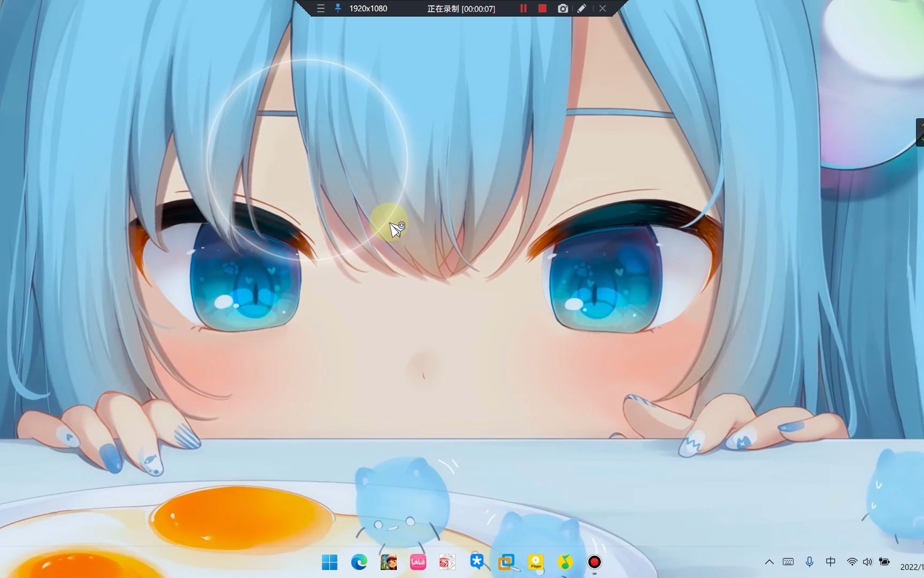Viewport: 924px width, 578px height.
Task: Take a screenshot with camera icon
Action: 563,9
